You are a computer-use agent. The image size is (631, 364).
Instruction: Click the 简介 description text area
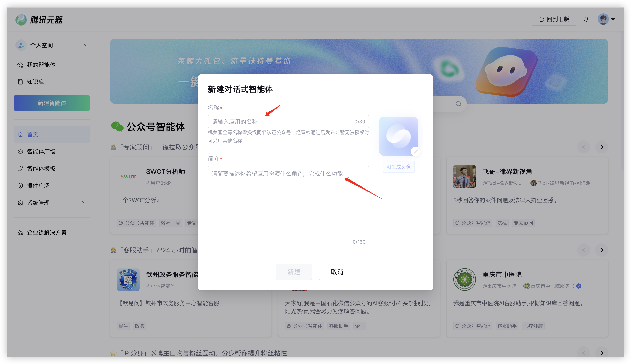pos(288,206)
